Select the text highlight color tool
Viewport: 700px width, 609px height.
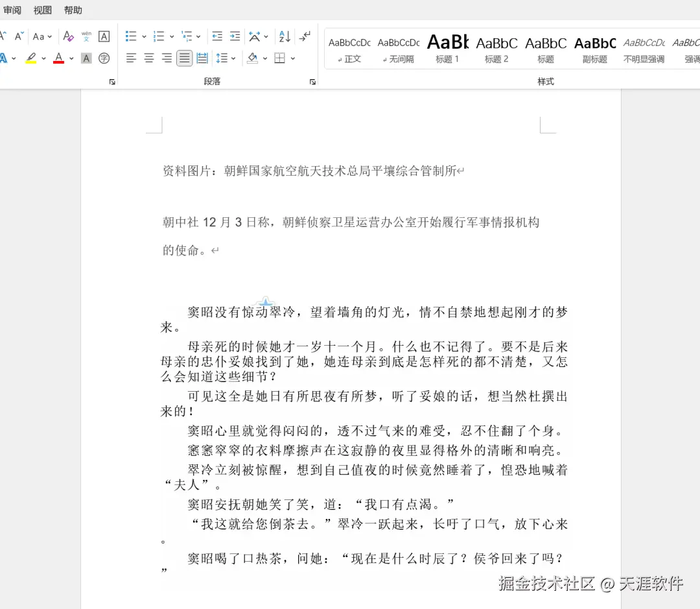point(31,58)
